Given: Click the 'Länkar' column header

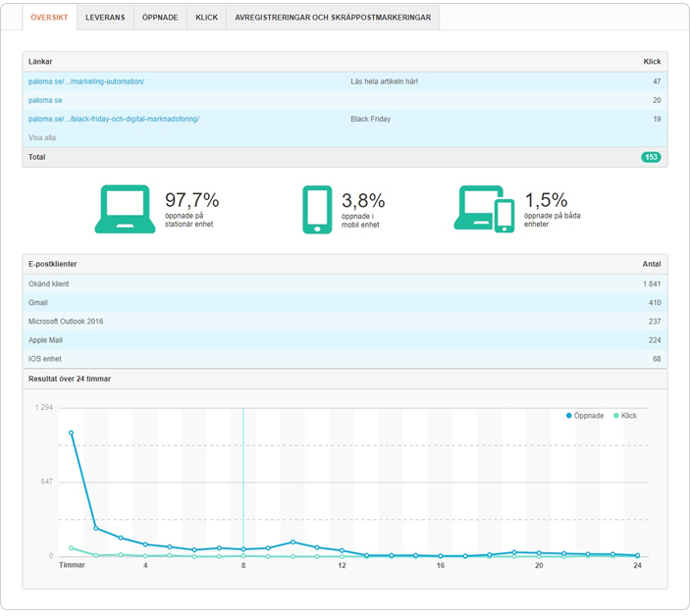Looking at the screenshot, I should tap(40, 62).
